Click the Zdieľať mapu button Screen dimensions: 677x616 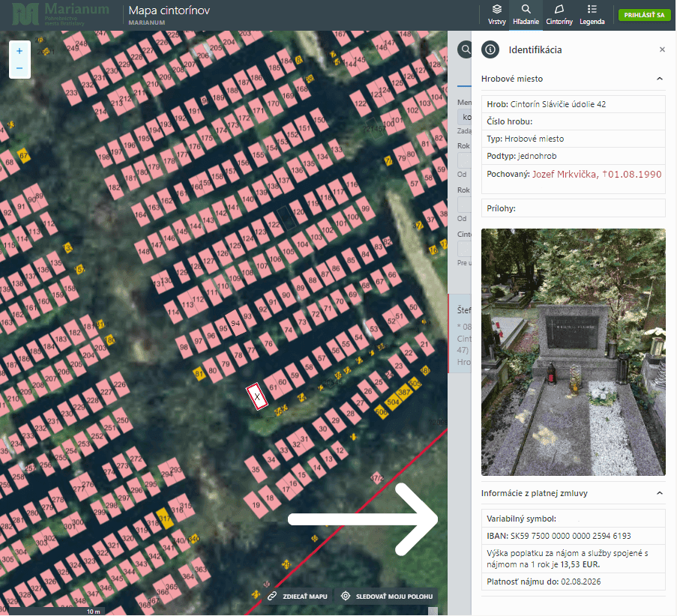(x=298, y=597)
